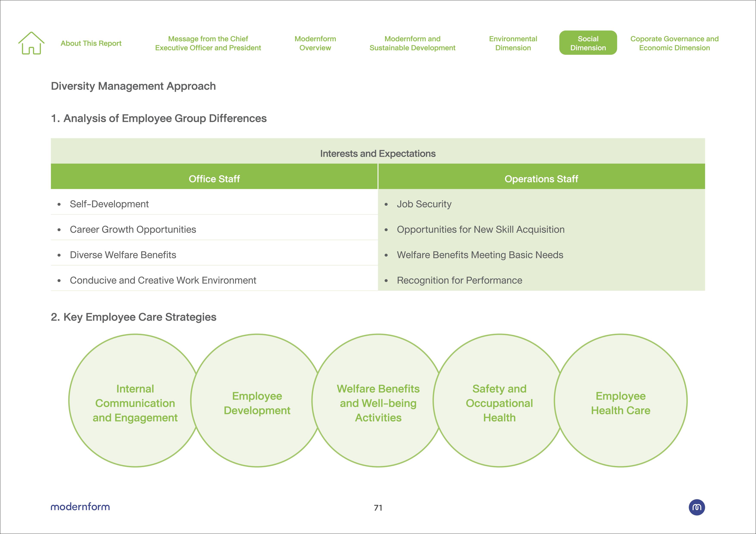The image size is (756, 534).
Task: Open Modernform and Sustainable Development tab
Action: pyautogui.click(x=412, y=43)
